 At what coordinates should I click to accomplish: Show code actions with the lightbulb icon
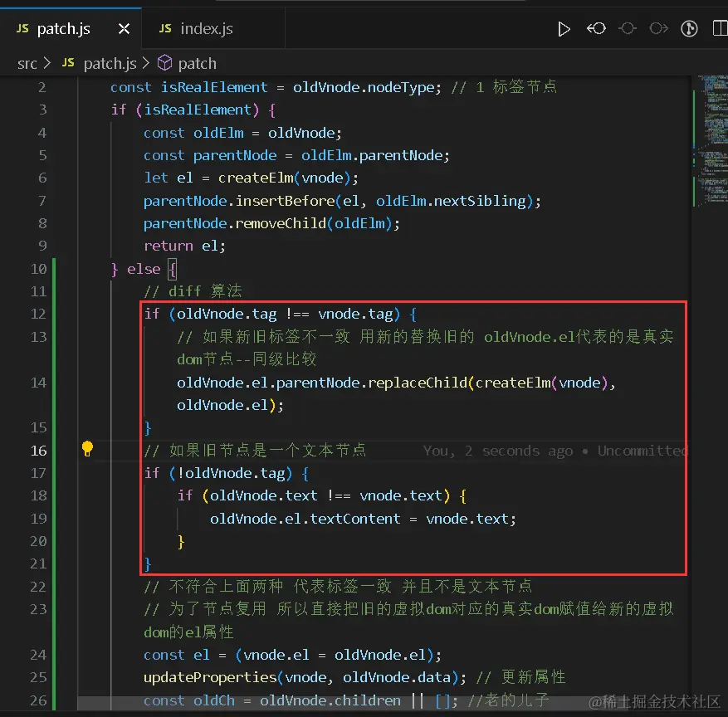pos(87,449)
